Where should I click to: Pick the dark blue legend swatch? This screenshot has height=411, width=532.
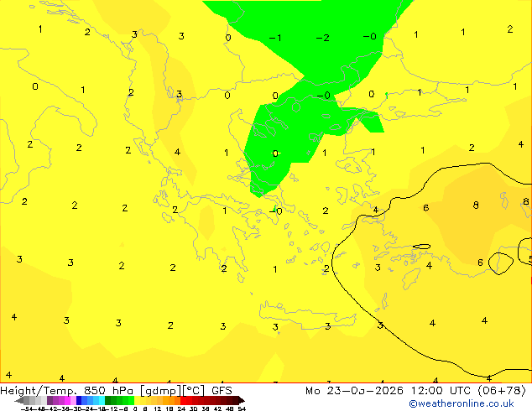79,400
